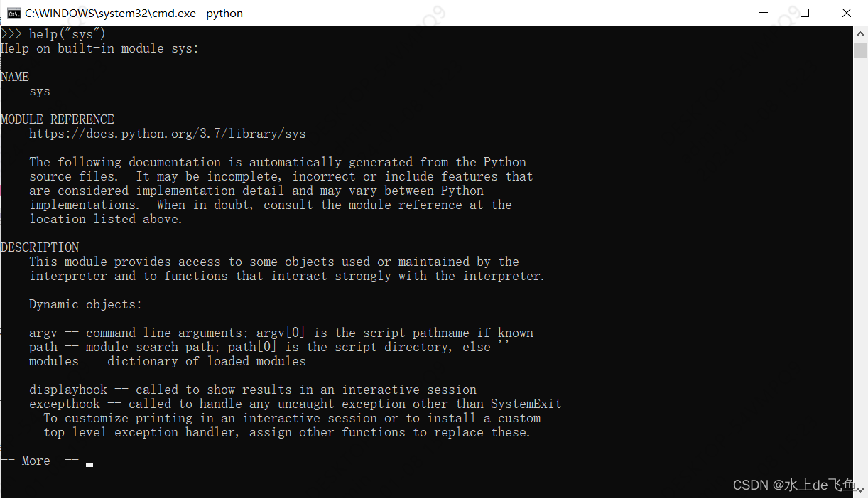The height and width of the screenshot is (499, 868).
Task: Click the title bar text 'C:\WINDOWS\system32\cmd.exe - python'
Action: pos(131,13)
